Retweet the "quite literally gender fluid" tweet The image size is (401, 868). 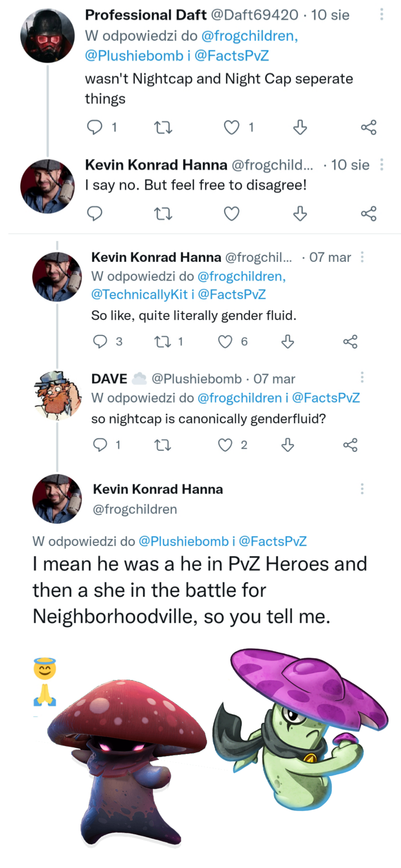[x=163, y=342]
